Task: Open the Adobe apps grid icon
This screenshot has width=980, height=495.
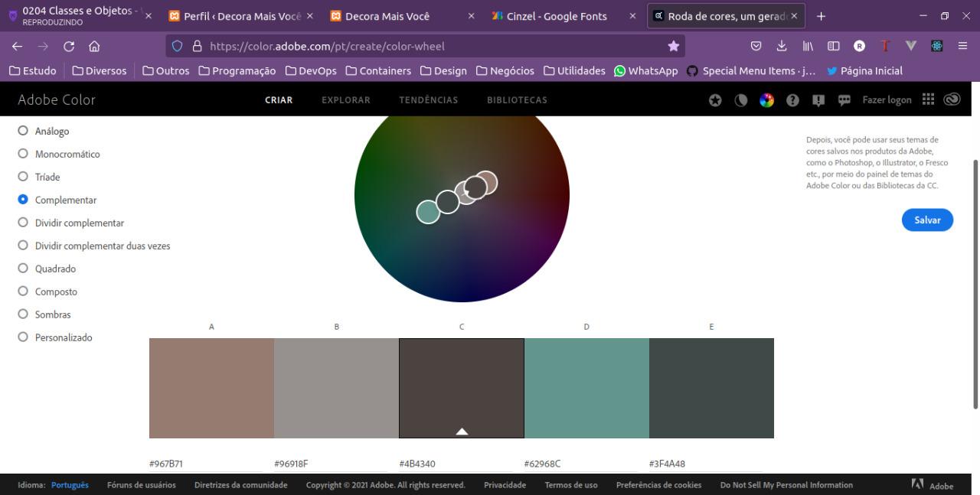Action: click(x=928, y=99)
